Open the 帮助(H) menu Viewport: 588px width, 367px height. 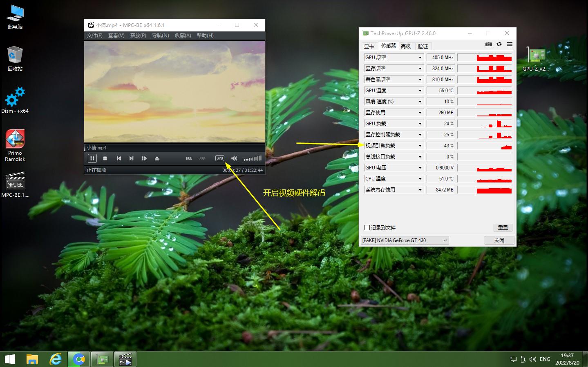pos(205,36)
